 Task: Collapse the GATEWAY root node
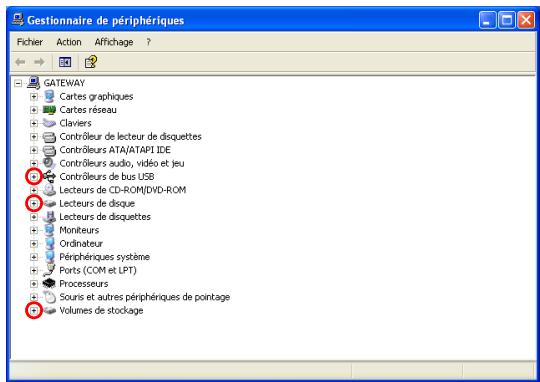18,83
